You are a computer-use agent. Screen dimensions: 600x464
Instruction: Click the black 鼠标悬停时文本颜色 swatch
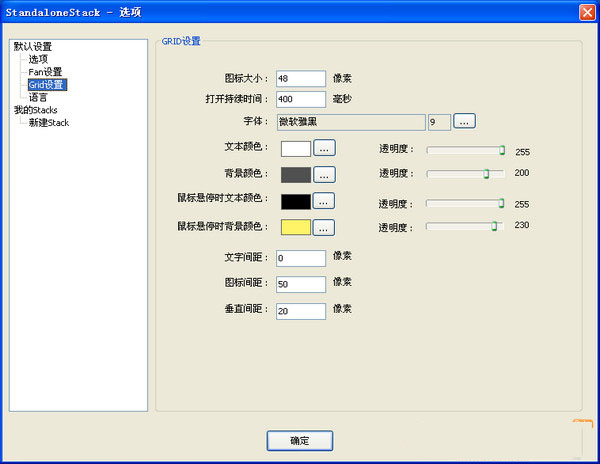pyautogui.click(x=296, y=201)
